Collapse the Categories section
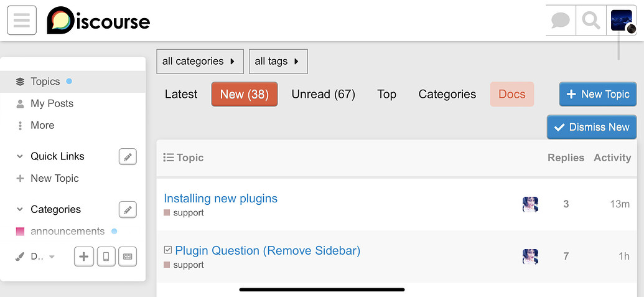 (x=20, y=210)
